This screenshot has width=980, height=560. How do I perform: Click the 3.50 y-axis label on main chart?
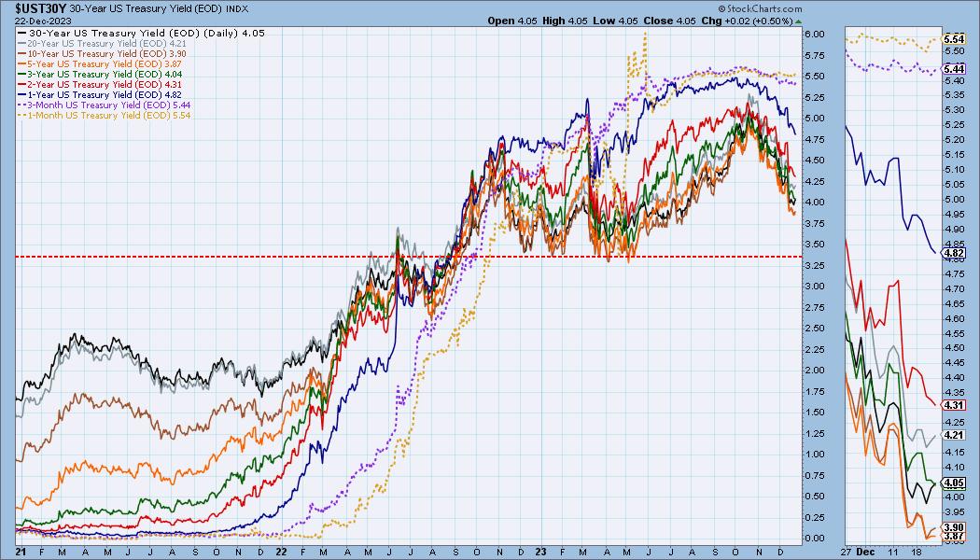click(815, 245)
